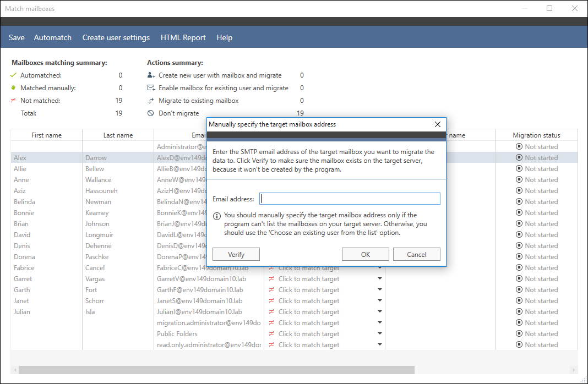This screenshot has height=384, width=588.
Task: Click the scrollbar left arrow
Action: coord(15,370)
